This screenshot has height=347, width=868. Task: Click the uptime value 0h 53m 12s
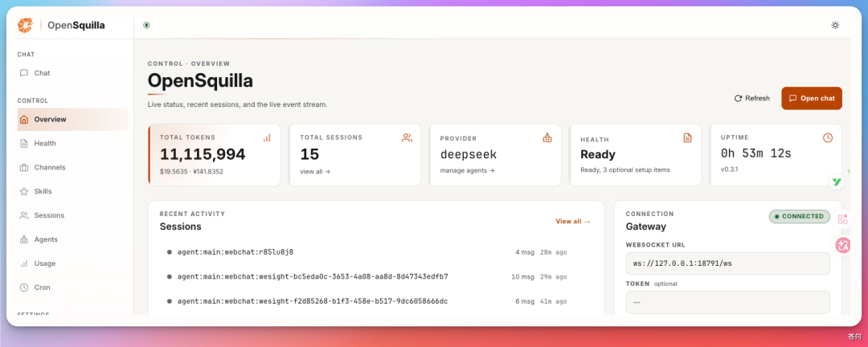755,153
